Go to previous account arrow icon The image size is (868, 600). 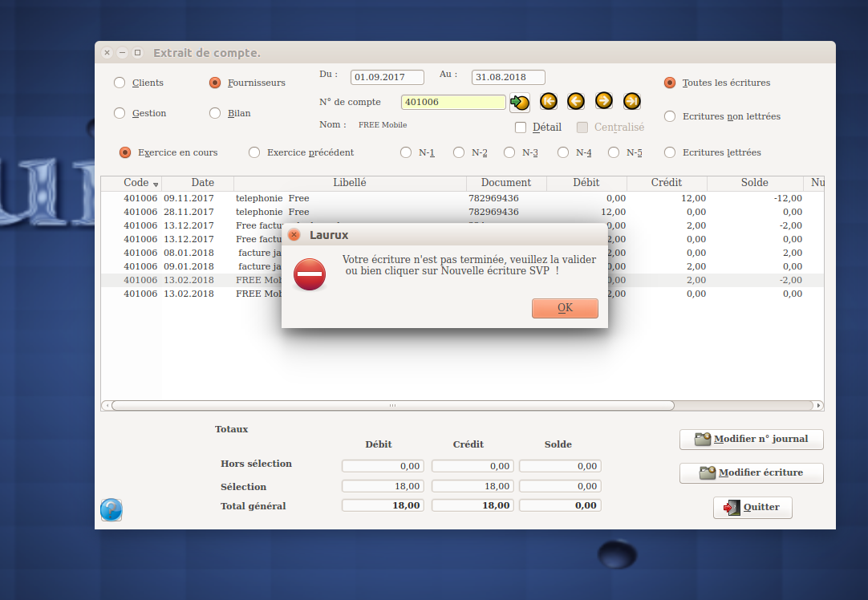pos(576,101)
